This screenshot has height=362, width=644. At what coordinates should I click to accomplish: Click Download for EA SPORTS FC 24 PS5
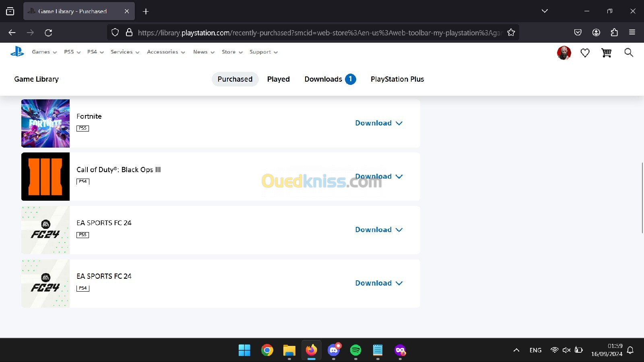(379, 230)
